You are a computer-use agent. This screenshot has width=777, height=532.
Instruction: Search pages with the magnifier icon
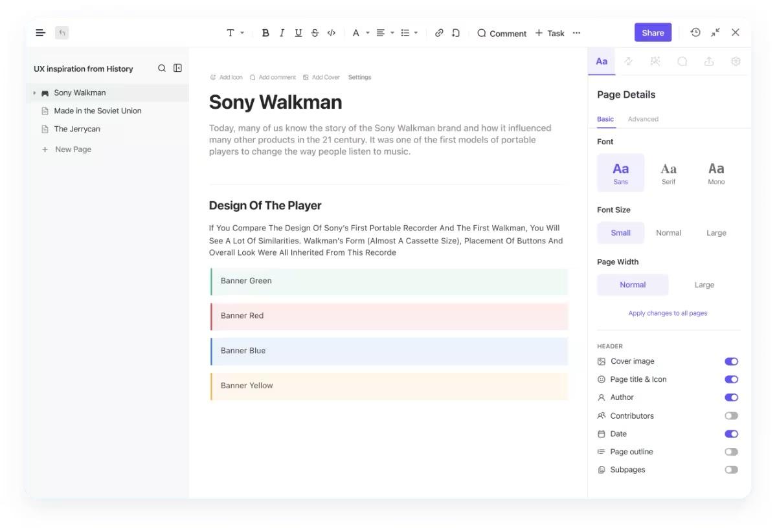pyautogui.click(x=162, y=68)
